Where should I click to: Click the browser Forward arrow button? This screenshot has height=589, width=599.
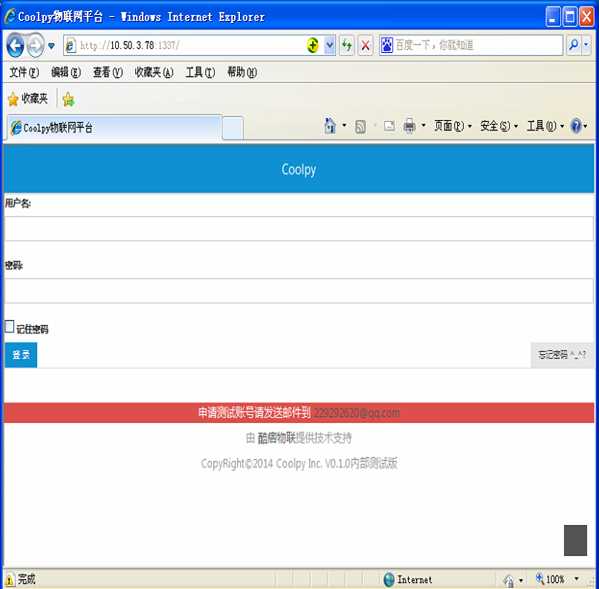click(x=36, y=45)
